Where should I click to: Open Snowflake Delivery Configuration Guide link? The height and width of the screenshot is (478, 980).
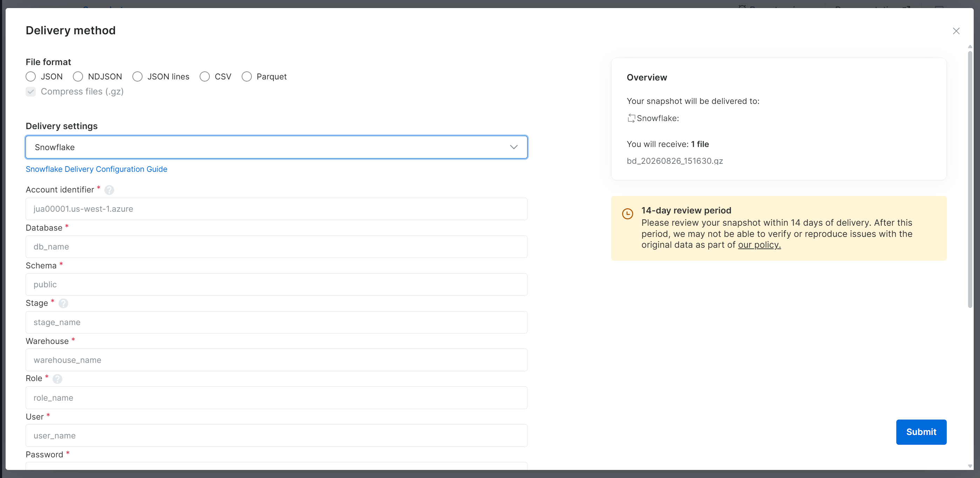click(96, 169)
